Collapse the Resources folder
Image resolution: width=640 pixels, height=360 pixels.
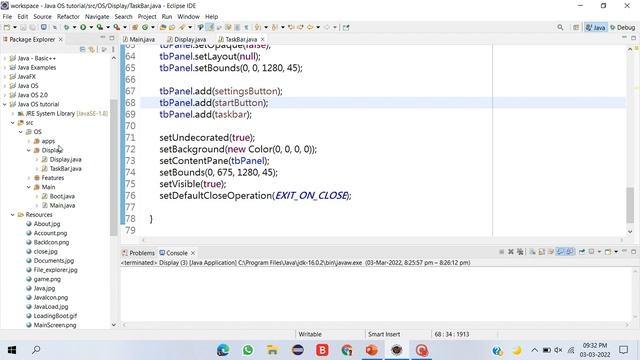point(13,215)
